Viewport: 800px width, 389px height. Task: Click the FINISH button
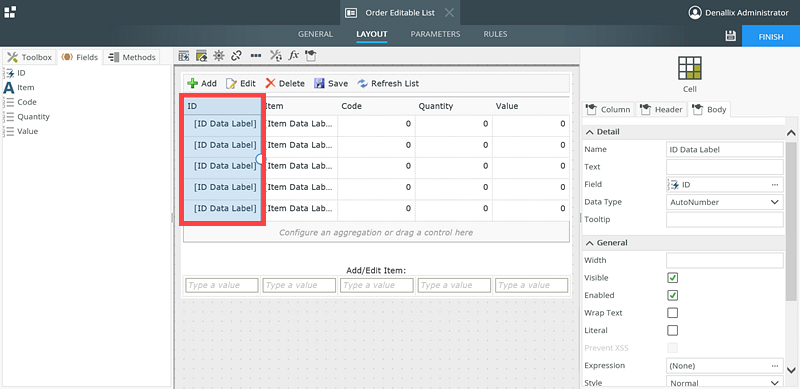pyautogui.click(x=770, y=36)
